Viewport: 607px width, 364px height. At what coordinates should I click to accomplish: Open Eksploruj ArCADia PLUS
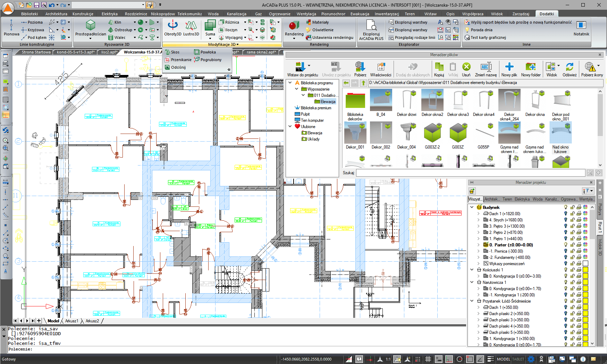371,30
